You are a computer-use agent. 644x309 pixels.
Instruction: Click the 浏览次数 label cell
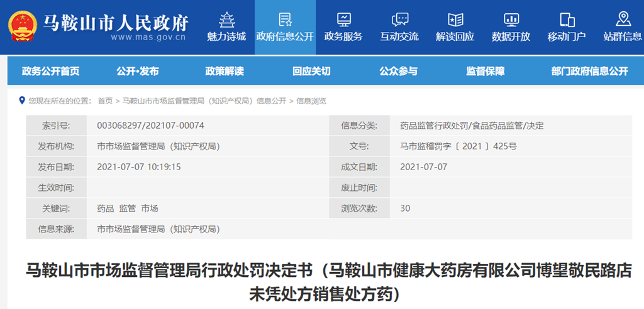click(x=359, y=209)
